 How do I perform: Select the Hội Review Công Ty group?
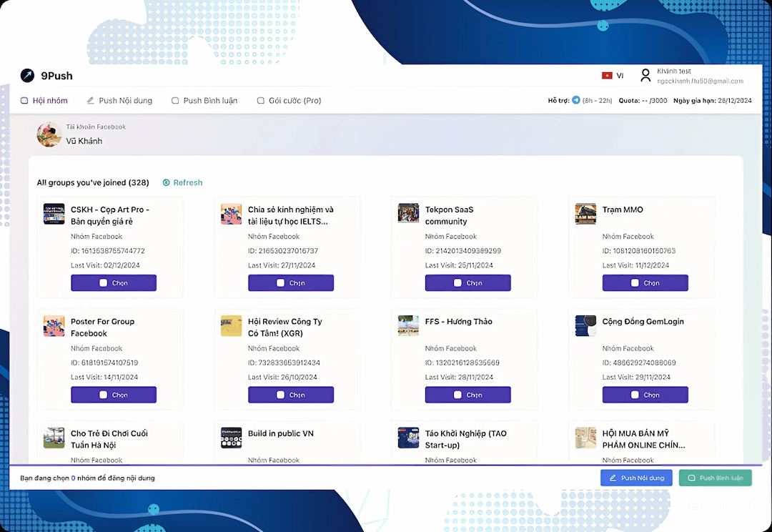[x=291, y=395]
